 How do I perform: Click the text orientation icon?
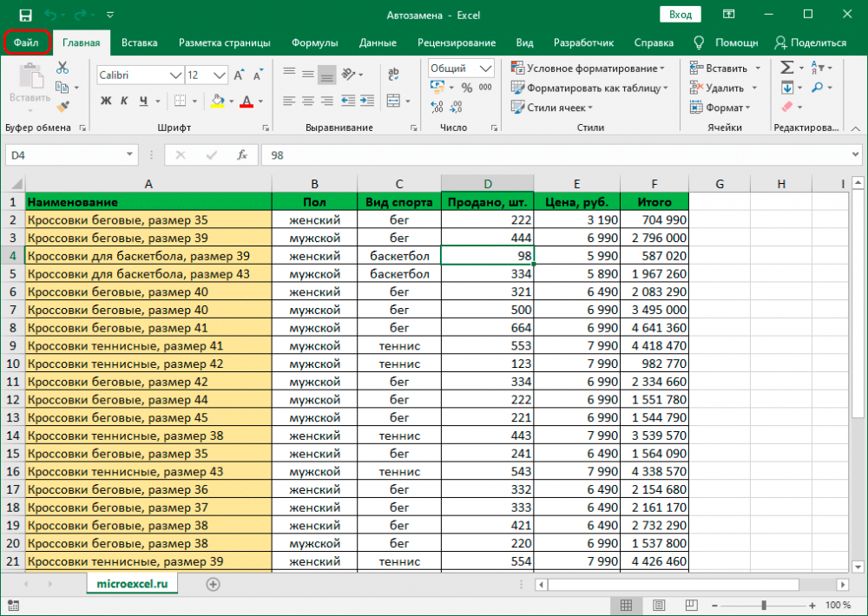[349, 74]
